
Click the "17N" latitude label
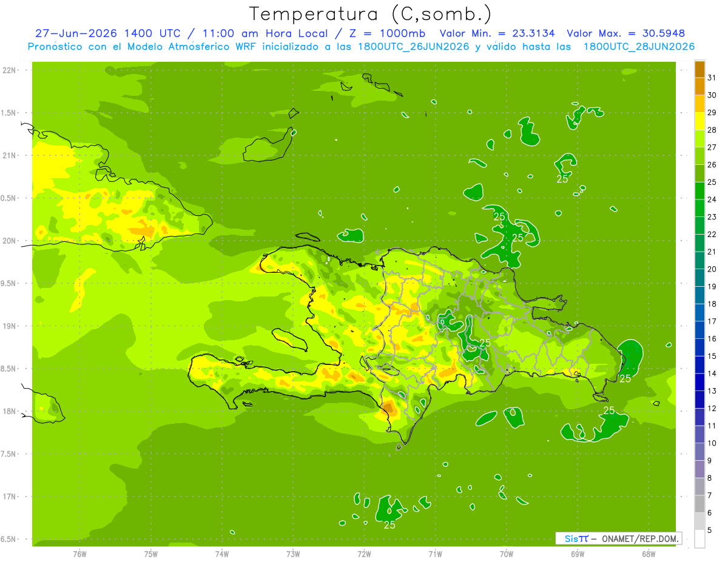[x=9, y=497]
